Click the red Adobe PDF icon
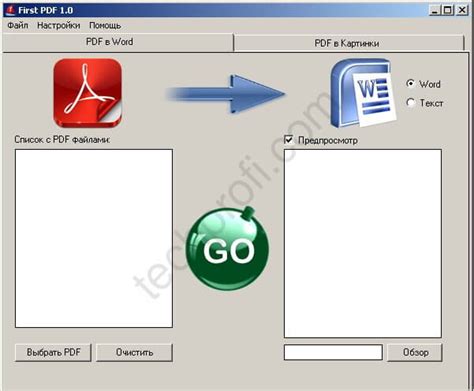The image size is (474, 391). click(x=88, y=93)
